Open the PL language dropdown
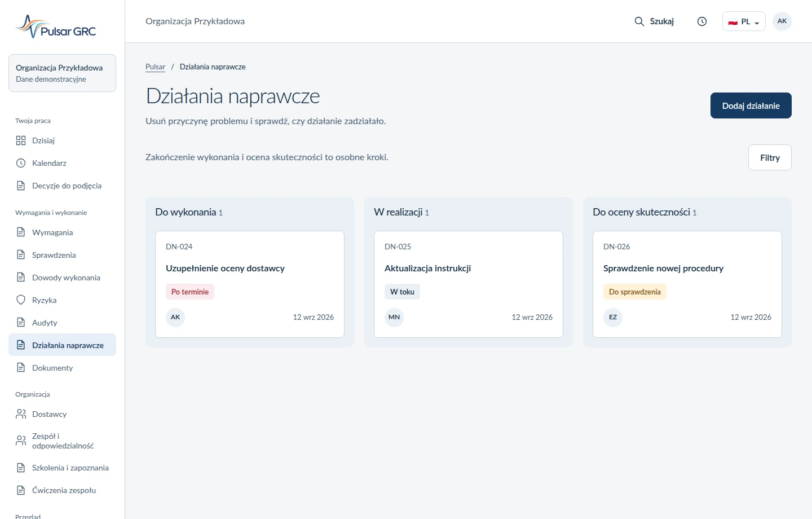Viewport: 812px width, 519px height. click(x=744, y=21)
